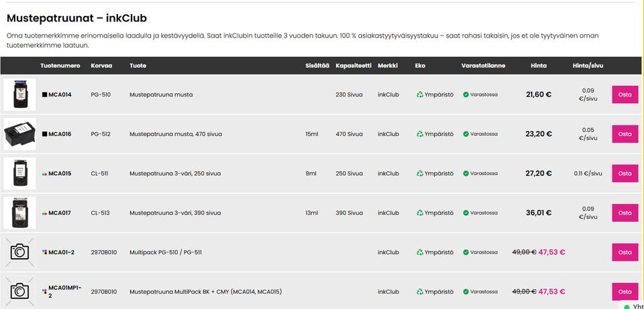Image resolution: width=644 pixels, height=309 pixels.
Task: Click product number MCA016
Action: coord(60,134)
